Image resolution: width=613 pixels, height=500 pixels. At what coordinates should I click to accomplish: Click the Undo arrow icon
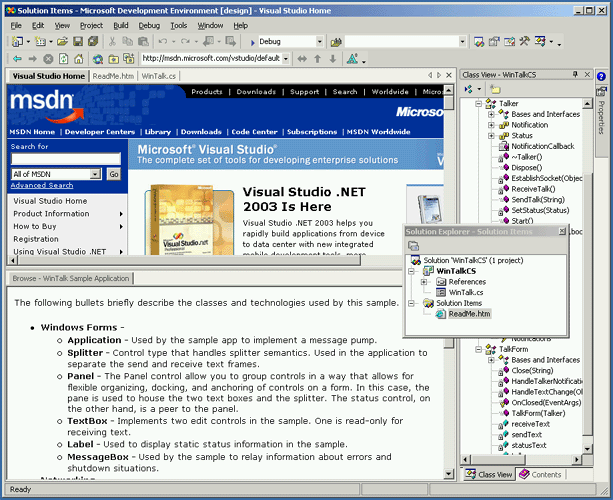click(x=163, y=41)
